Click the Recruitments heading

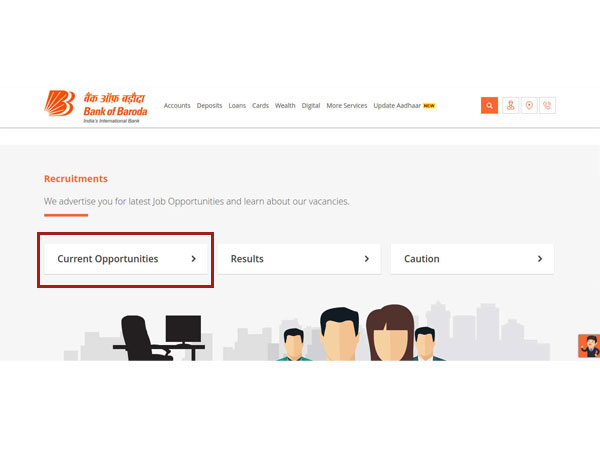(76, 179)
